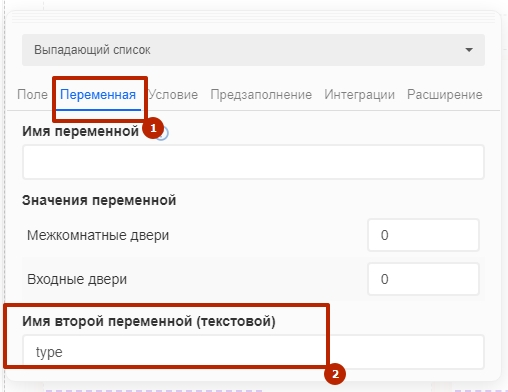
Task: Open the Условие tab
Action: [x=173, y=95]
